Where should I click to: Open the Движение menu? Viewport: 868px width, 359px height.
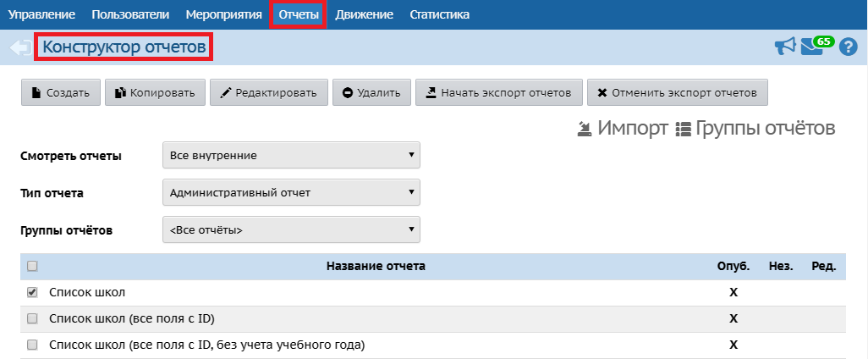coord(365,14)
